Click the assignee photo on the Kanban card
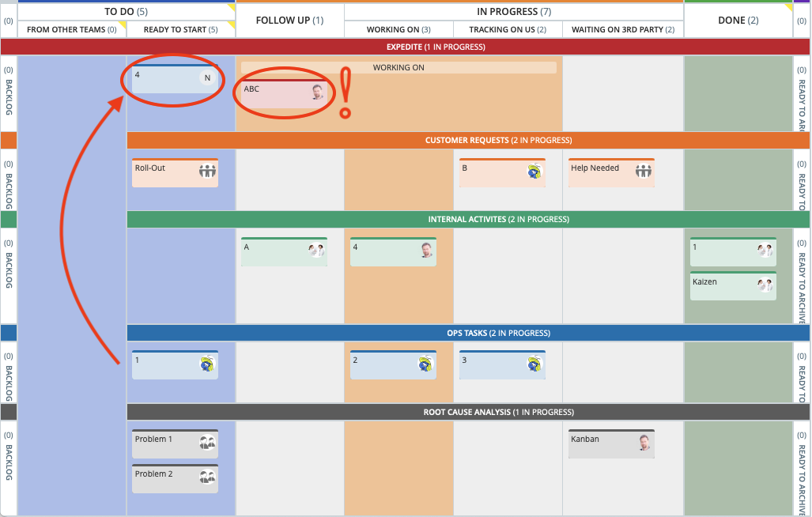 [645, 443]
